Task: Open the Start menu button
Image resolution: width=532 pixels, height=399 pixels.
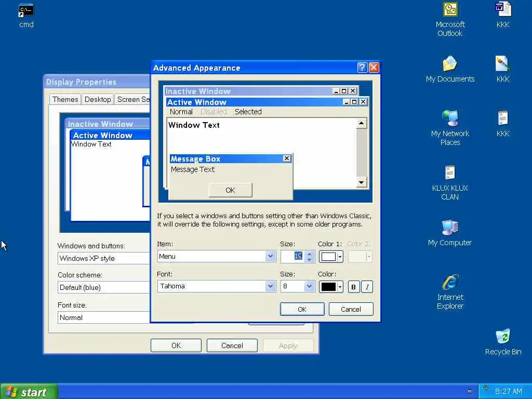Action: (x=29, y=392)
